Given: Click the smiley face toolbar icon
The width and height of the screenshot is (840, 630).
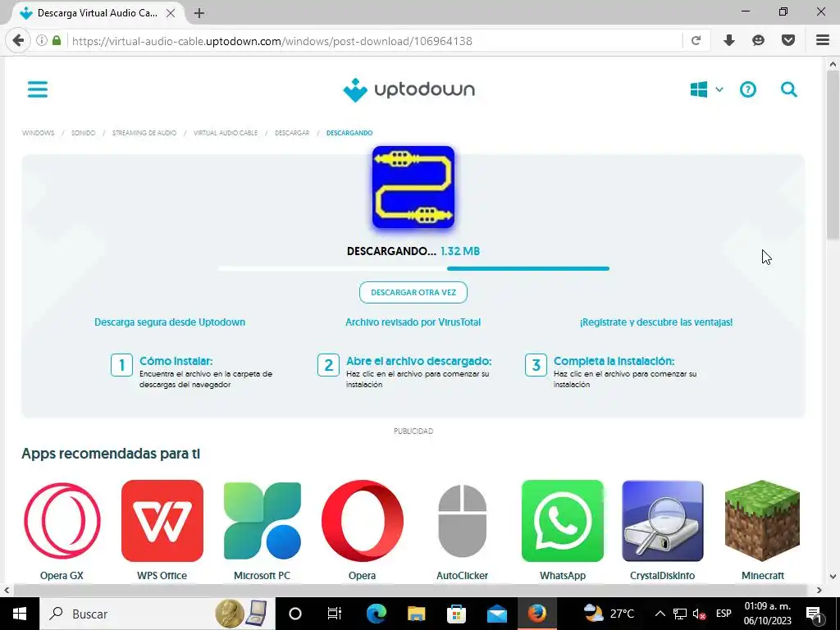Looking at the screenshot, I should click(758, 41).
